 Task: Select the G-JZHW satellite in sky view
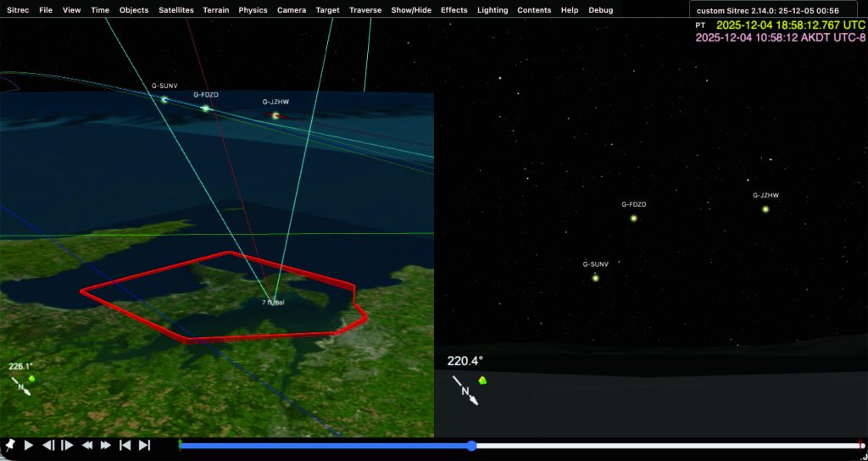765,208
